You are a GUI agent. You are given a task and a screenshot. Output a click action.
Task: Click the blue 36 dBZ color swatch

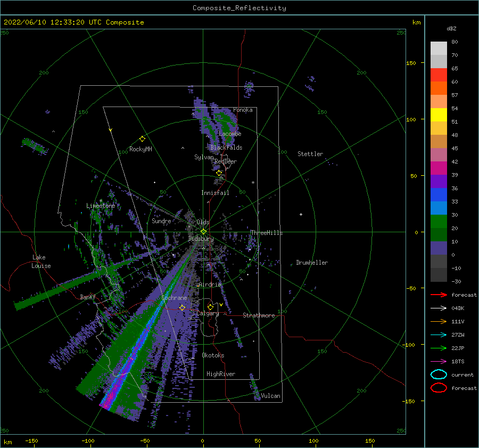click(439, 194)
